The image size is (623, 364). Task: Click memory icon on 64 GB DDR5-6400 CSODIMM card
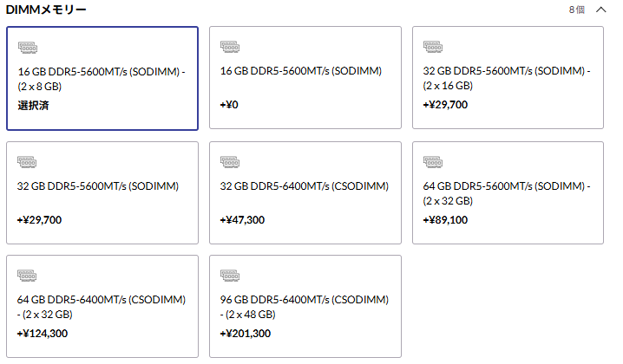click(28, 276)
